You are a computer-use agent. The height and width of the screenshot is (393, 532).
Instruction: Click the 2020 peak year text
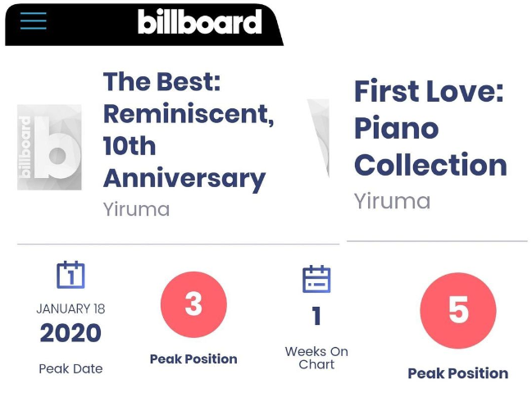[70, 333]
